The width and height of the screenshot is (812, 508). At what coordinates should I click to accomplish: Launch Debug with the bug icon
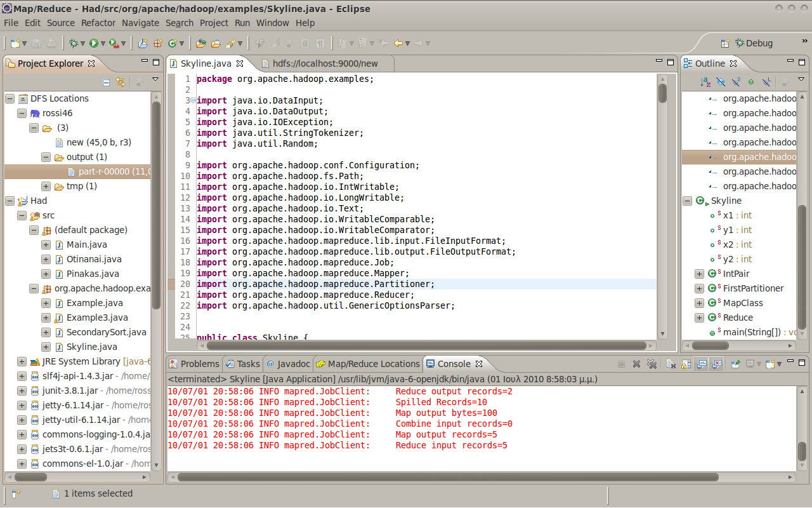pos(74,43)
